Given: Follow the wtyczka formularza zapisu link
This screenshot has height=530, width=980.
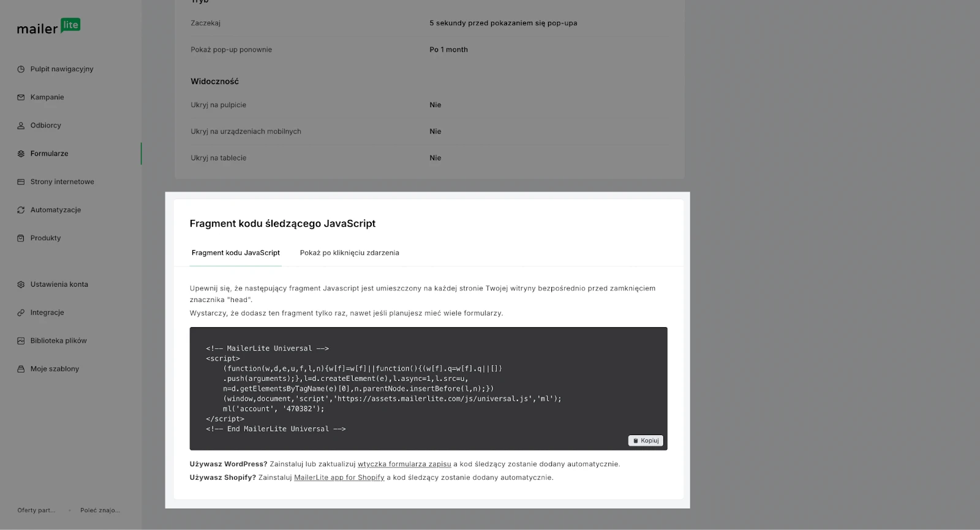Looking at the screenshot, I should (x=404, y=464).
